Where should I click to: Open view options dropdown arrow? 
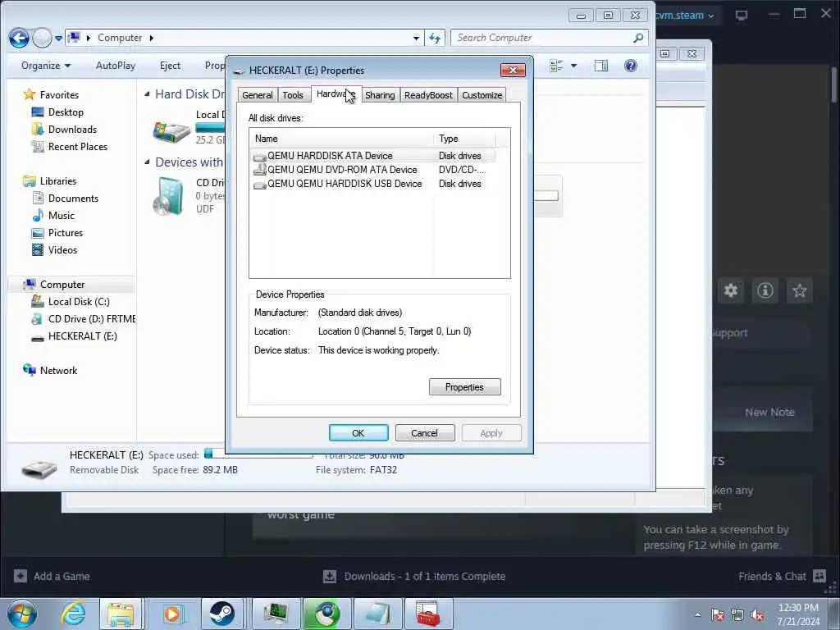click(x=573, y=66)
